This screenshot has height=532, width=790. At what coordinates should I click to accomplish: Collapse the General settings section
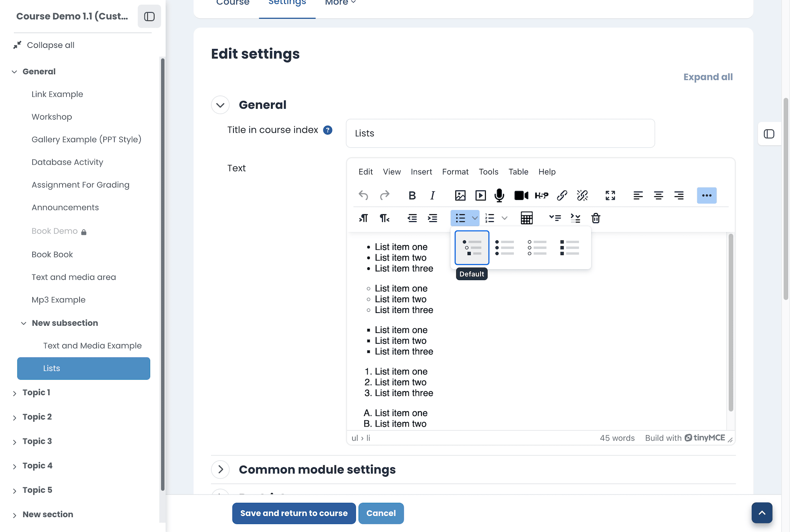[x=220, y=105]
